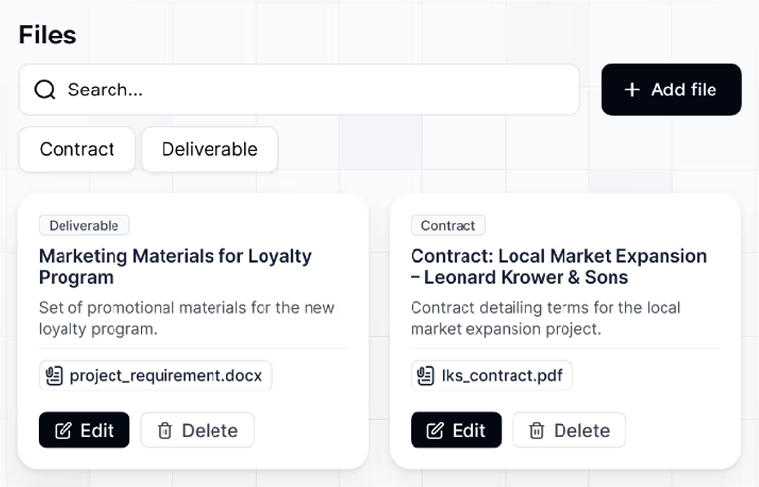This screenshot has height=487, width=759.
Task: Click pencil icon on Leonard Krower Edit
Action: pos(435,430)
